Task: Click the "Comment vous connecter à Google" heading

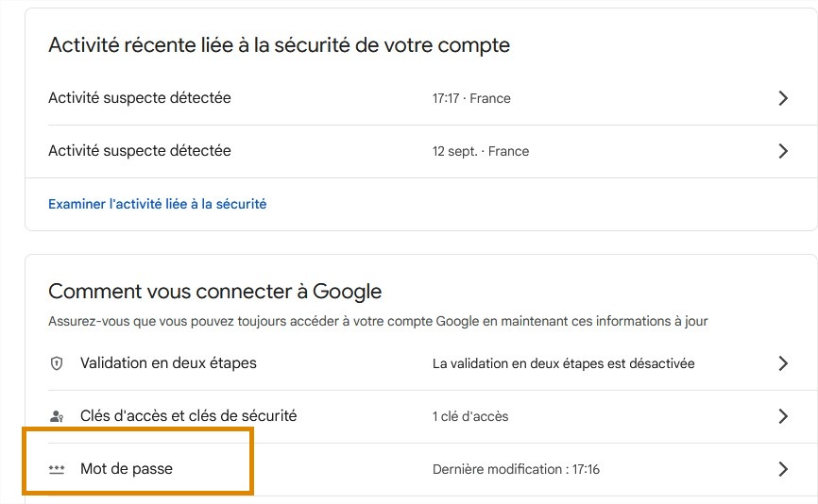Action: coord(214,291)
